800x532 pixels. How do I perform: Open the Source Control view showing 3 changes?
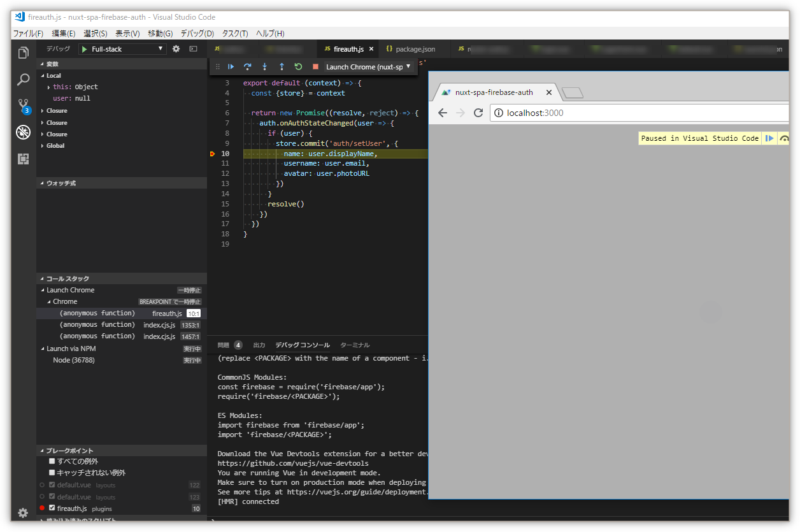point(23,105)
